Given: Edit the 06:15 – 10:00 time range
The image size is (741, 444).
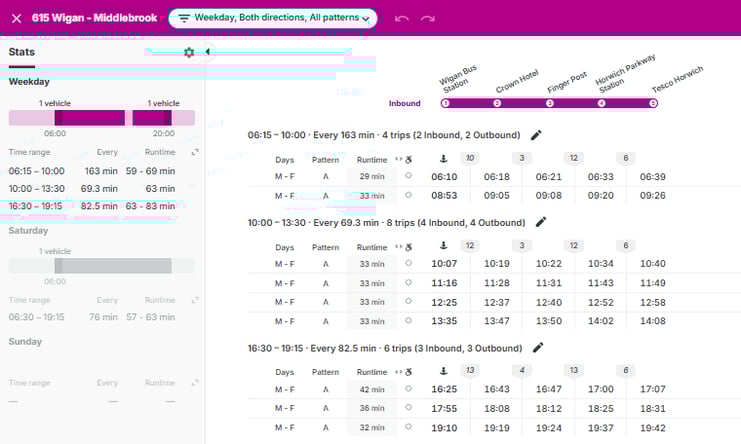Looking at the screenshot, I should pos(536,135).
